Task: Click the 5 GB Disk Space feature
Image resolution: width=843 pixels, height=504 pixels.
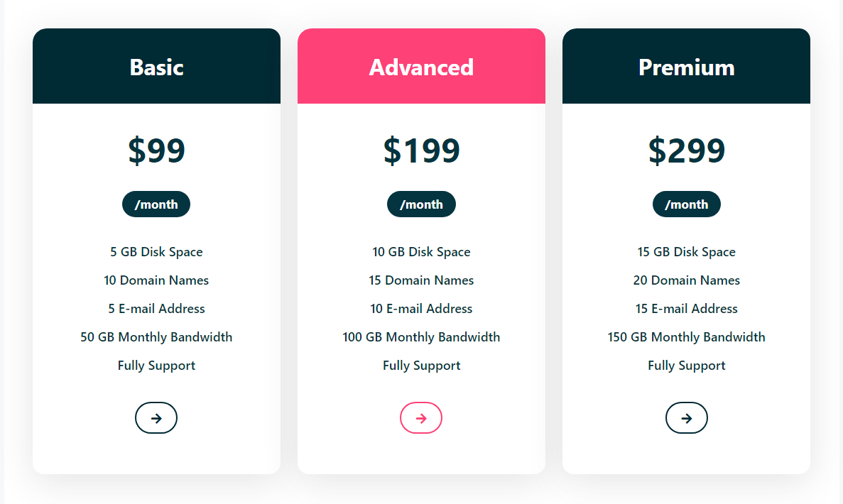Action: click(x=156, y=252)
